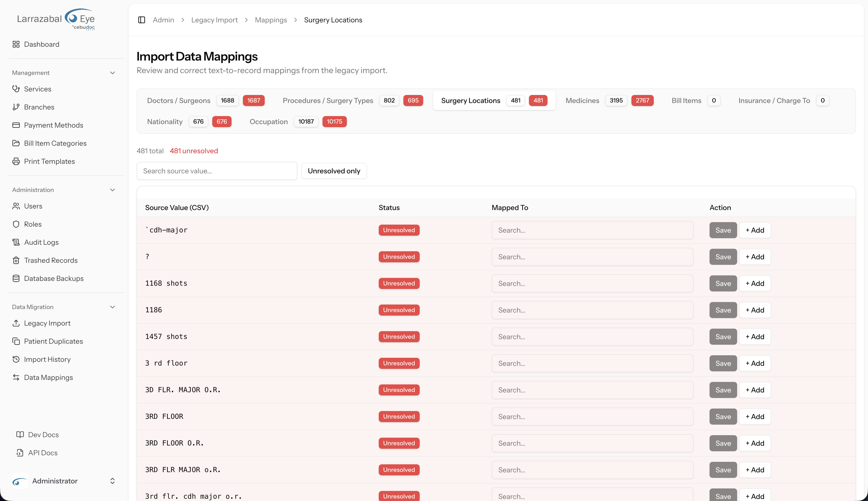Viewport: 868px width, 501px height.
Task: Open Data Mappings in sidebar
Action: tap(48, 377)
